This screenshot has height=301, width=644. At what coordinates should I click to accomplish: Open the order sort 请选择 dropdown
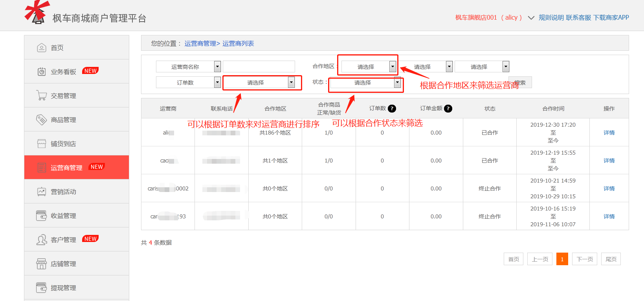[x=259, y=82]
